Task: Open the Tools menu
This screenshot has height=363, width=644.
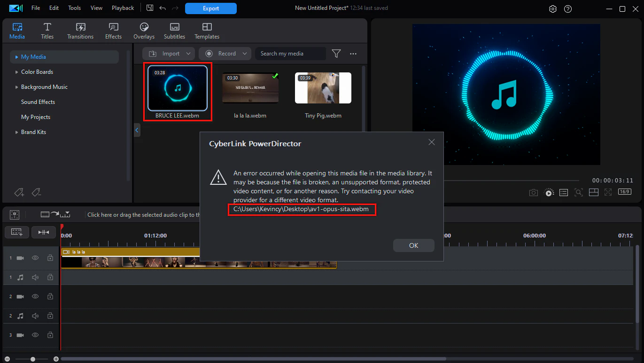Action: 74,8
